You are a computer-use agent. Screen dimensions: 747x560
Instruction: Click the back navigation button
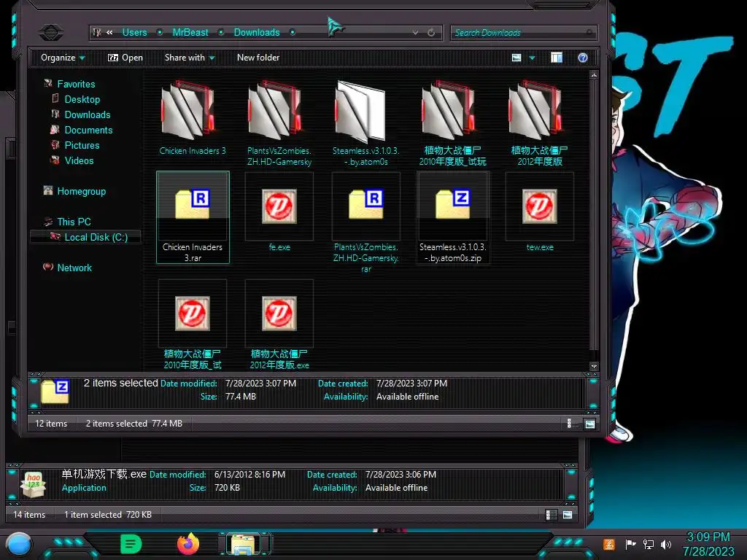pyautogui.click(x=51, y=32)
